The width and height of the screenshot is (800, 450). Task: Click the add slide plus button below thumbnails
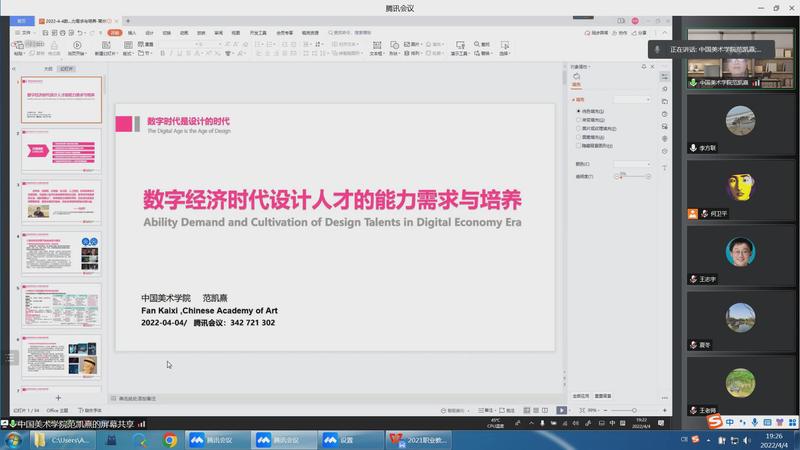tap(58, 397)
